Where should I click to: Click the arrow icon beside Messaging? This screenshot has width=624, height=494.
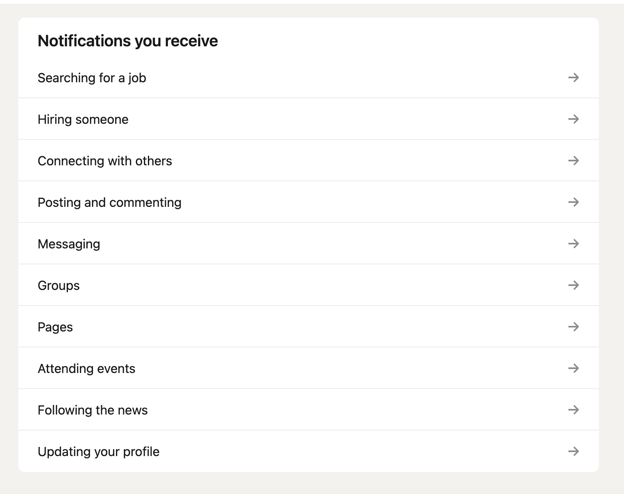click(x=573, y=244)
